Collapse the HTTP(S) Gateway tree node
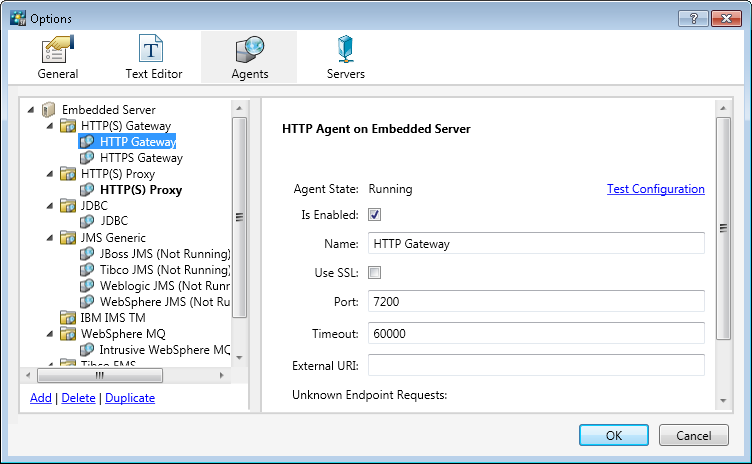 49,126
